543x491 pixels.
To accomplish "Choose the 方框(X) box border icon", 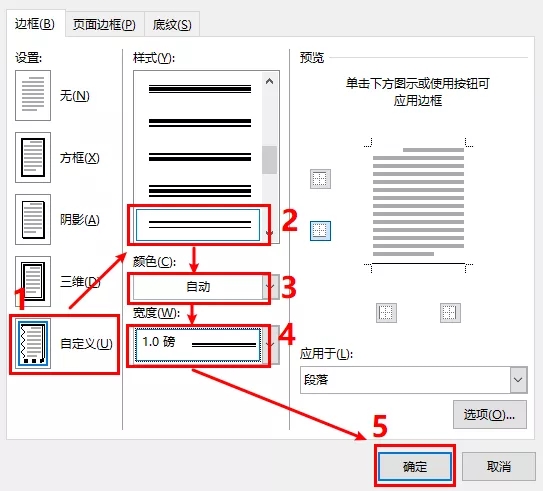I will 33,157.
